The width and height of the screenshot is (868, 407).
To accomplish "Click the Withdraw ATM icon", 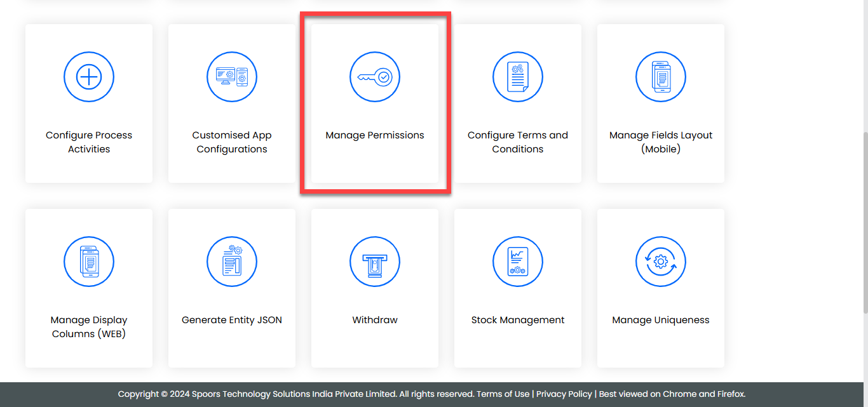I will point(375,262).
